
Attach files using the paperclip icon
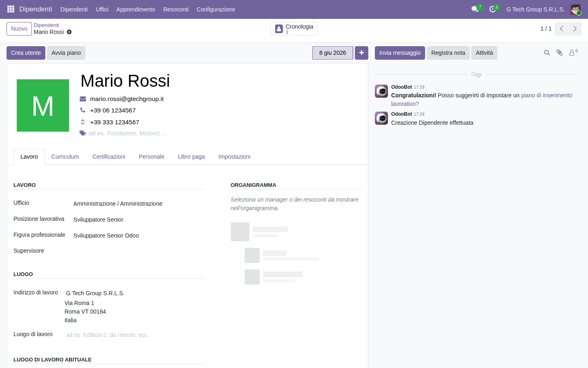click(x=560, y=53)
